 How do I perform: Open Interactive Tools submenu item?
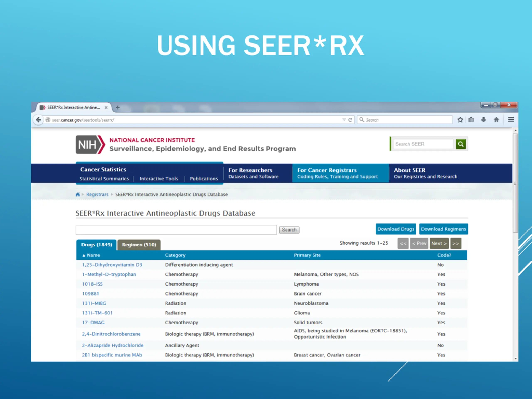point(159,179)
